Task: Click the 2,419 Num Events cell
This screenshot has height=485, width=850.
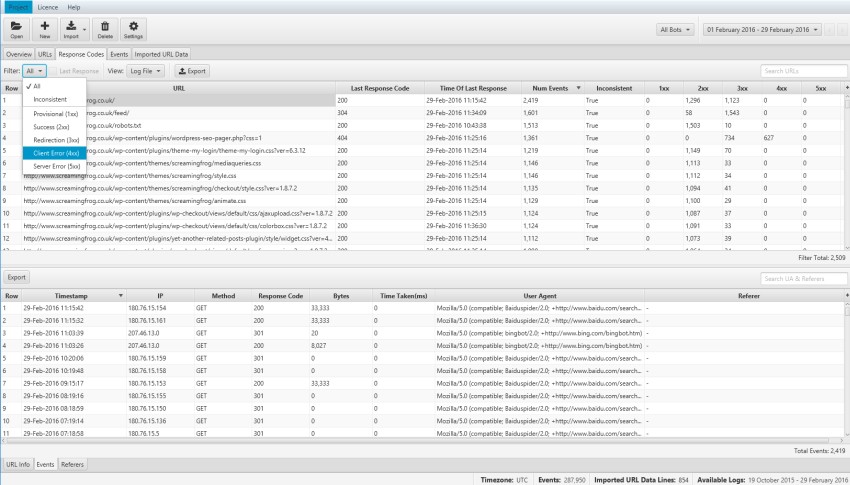Action: 531,101
